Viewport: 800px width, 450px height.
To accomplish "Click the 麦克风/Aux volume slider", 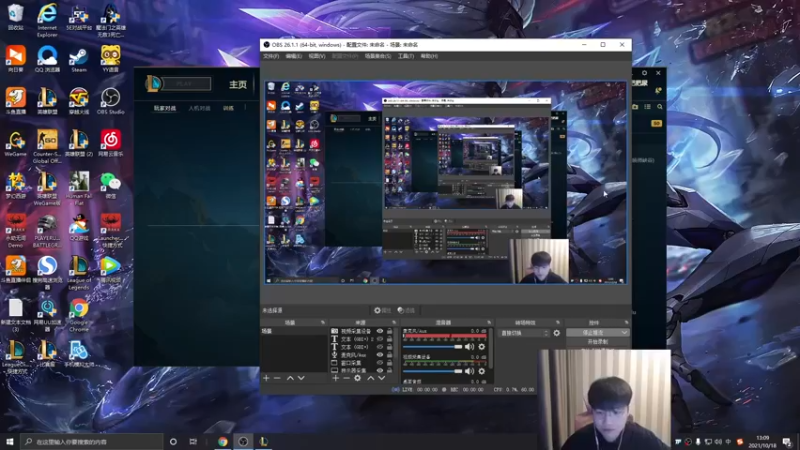I will click(432, 347).
